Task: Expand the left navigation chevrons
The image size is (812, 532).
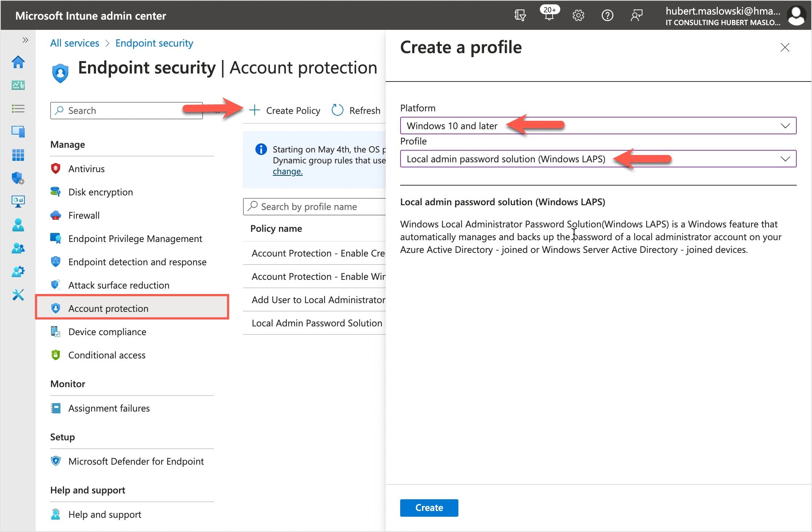Action: (25, 40)
